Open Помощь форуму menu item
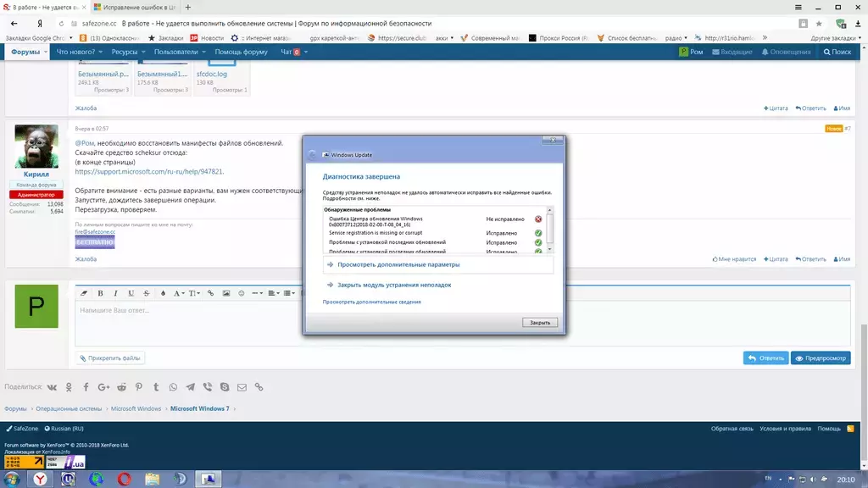 pos(242,52)
